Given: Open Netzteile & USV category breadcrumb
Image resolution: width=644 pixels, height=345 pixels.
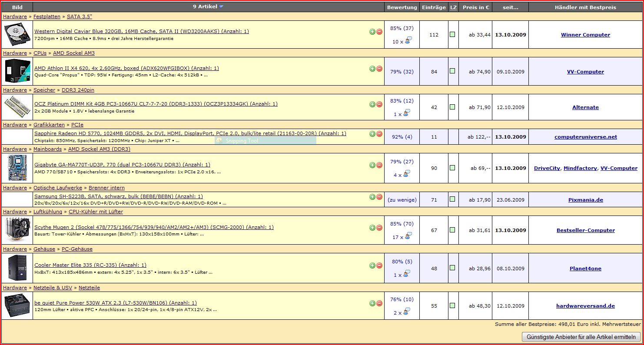Looking at the screenshot, I should tap(53, 288).
